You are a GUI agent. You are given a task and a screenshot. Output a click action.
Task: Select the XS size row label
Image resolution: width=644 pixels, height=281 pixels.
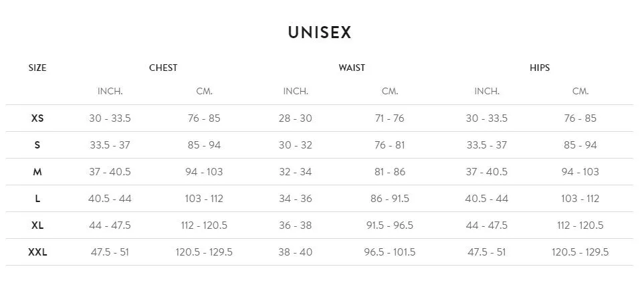point(37,118)
